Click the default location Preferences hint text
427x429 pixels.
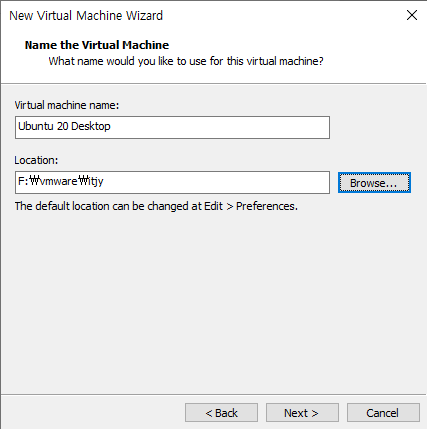click(x=156, y=206)
